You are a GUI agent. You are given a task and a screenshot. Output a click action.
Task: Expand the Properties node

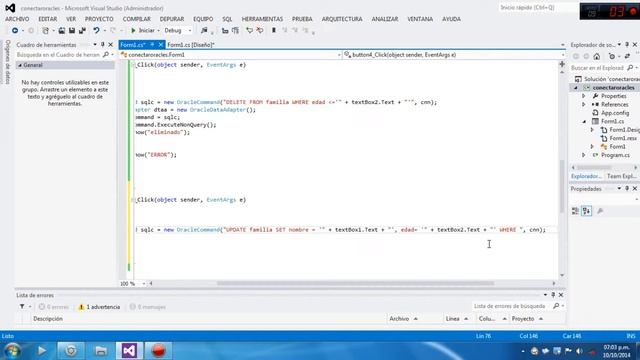[584, 96]
